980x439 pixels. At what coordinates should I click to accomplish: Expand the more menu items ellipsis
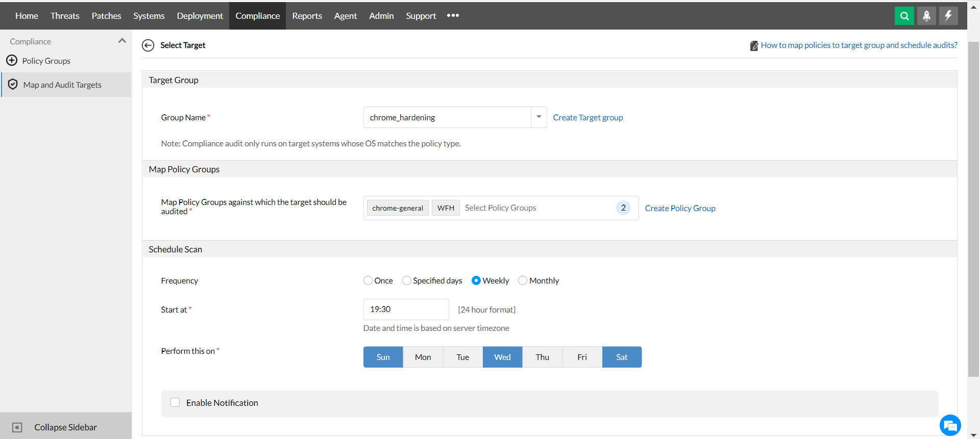tap(453, 16)
